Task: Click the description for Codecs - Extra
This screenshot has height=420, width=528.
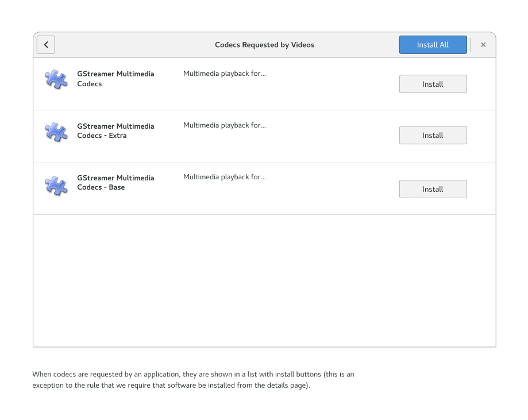Action: point(225,125)
